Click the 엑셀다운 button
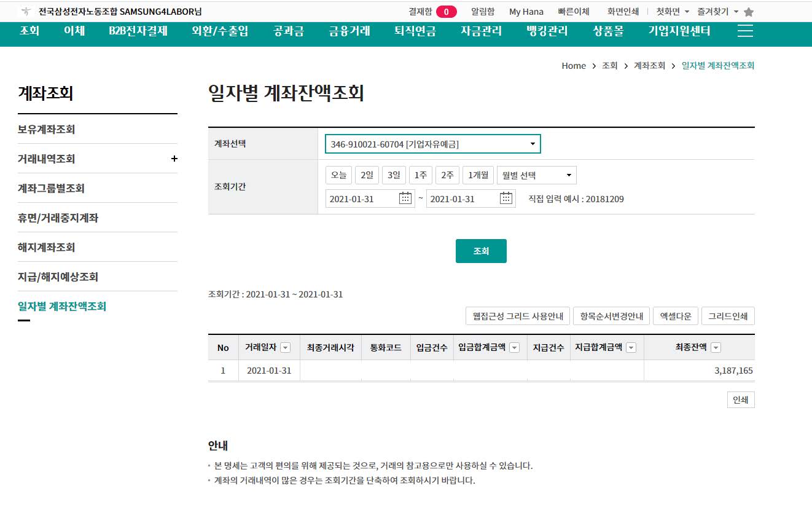Image resolution: width=812 pixels, height=507 pixels. pos(675,316)
